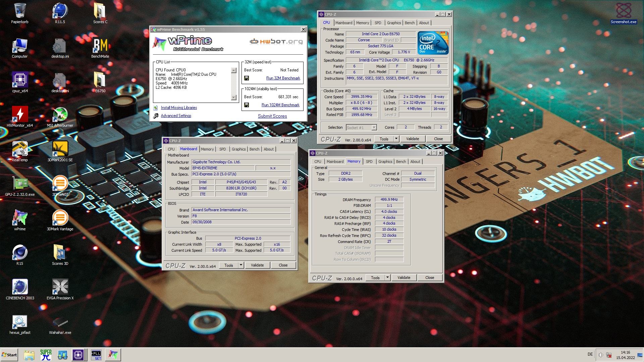The height and width of the screenshot is (362, 644).
Task: Click the Core Speed 3999.35 MHz value
Action: 362,97
